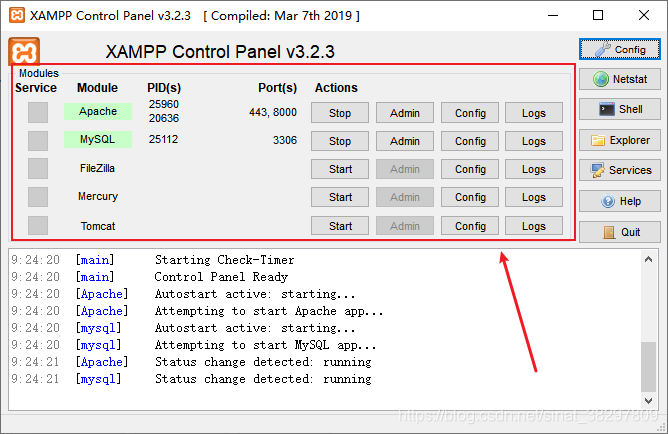Open the Services icon button
The image size is (668, 434).
pyautogui.click(x=619, y=170)
